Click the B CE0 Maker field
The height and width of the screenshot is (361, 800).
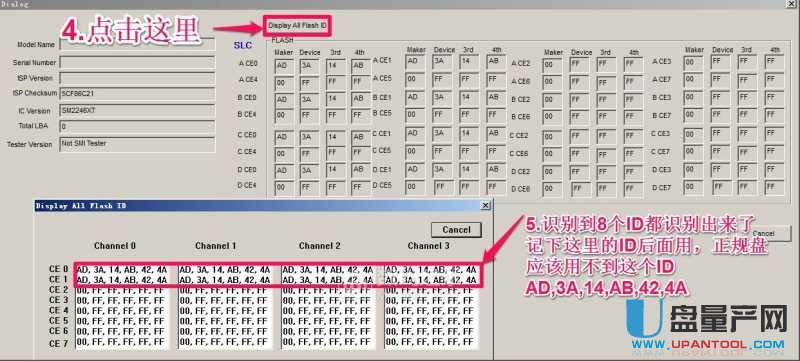click(284, 100)
